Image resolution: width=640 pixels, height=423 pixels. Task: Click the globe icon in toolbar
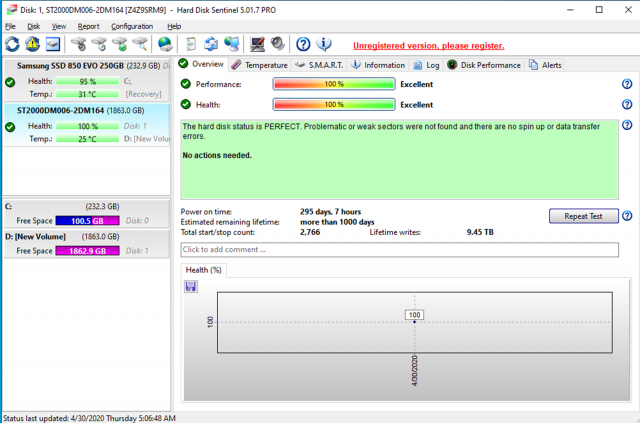[x=165, y=45]
